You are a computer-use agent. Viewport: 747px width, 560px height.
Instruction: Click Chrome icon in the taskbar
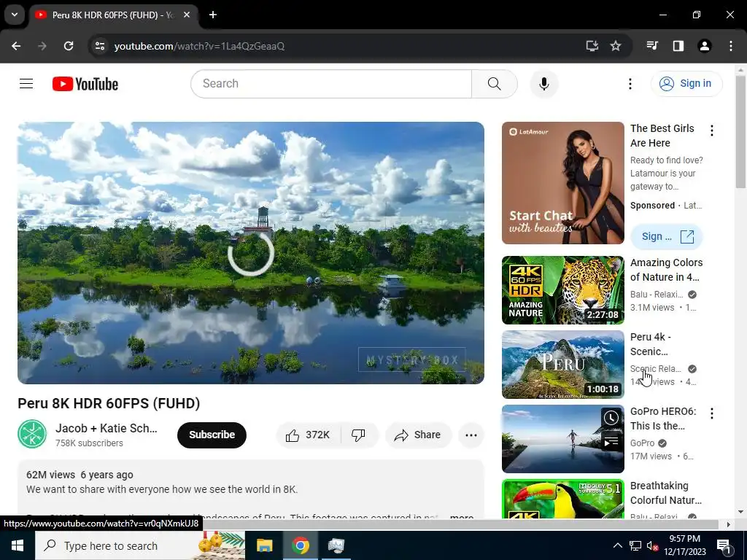click(x=300, y=545)
